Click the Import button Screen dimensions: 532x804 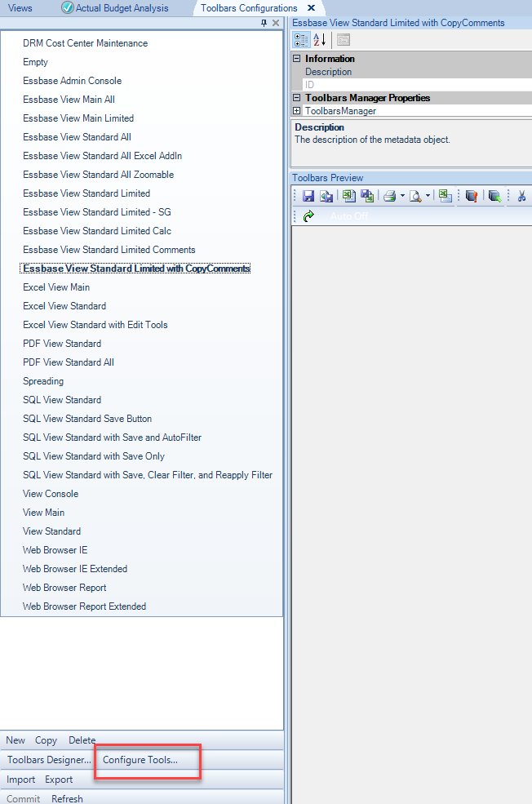21,780
